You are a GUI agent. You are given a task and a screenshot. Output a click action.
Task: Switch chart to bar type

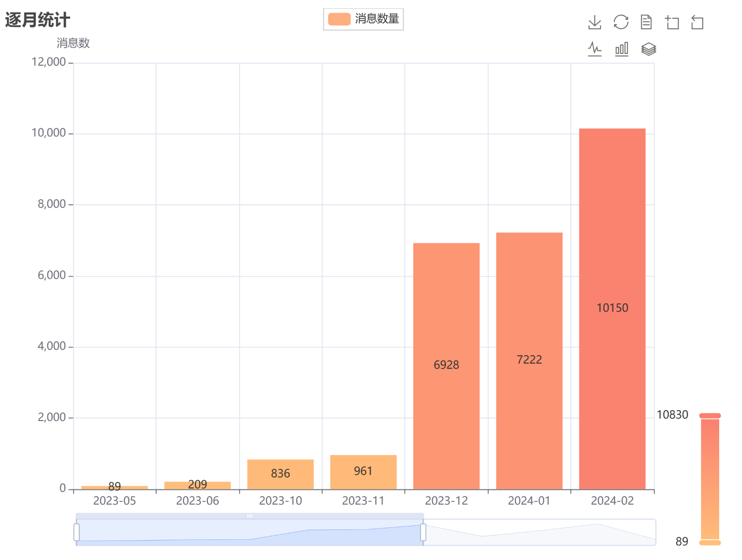(x=622, y=49)
